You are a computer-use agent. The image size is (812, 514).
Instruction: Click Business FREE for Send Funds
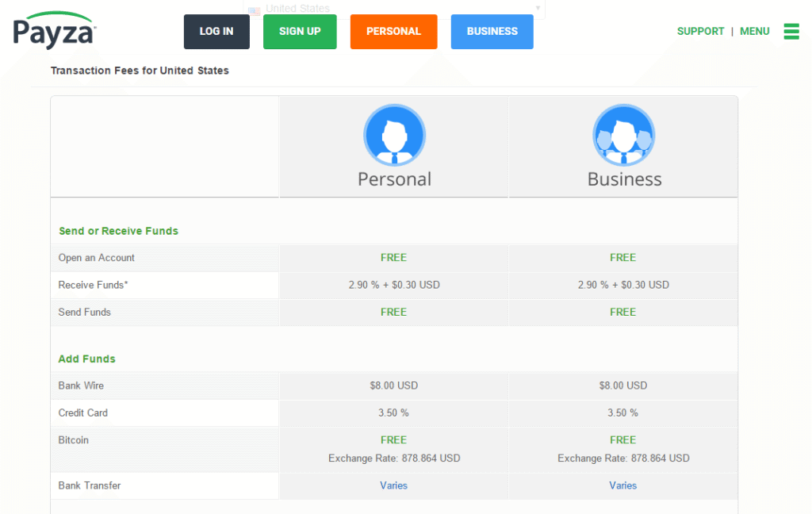point(623,312)
